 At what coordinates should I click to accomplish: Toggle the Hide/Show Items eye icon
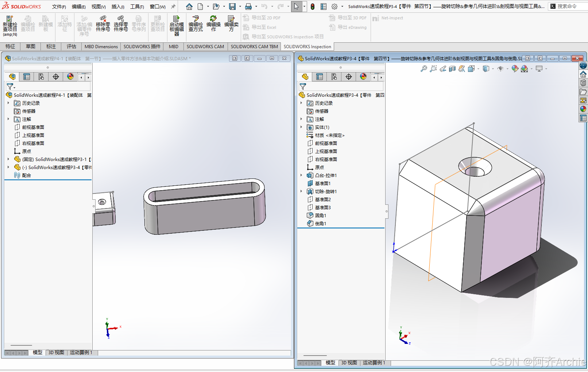(x=500, y=69)
